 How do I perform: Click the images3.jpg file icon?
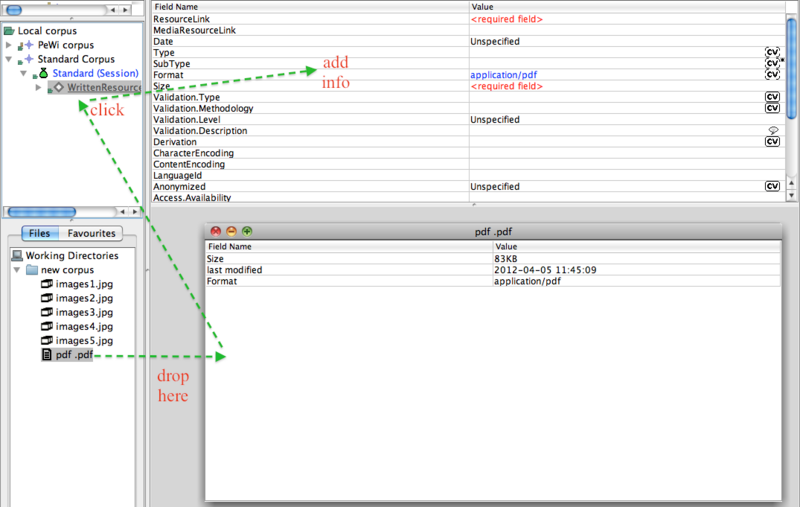tap(46, 312)
